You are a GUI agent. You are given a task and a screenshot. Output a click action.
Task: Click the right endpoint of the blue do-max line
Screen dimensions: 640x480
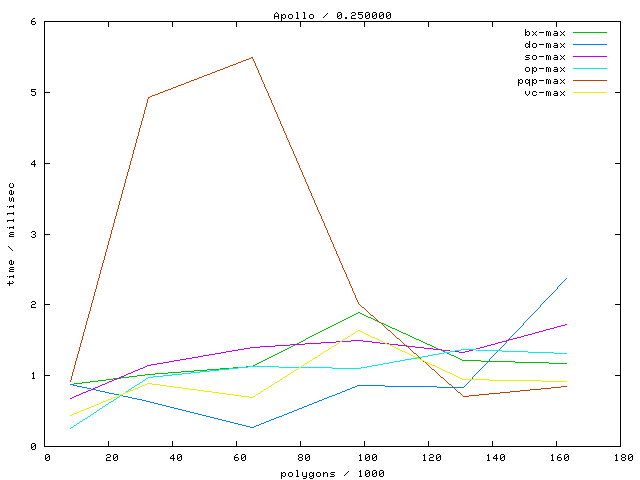pyautogui.click(x=567, y=278)
